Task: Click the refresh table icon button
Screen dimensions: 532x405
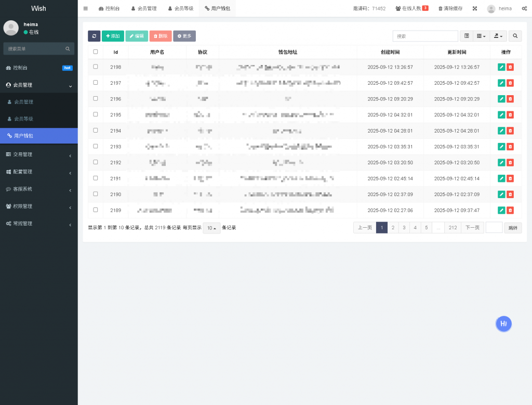Action: [x=94, y=36]
